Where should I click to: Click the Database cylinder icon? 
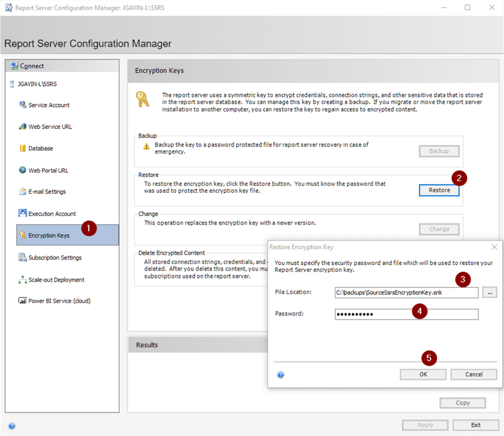tap(23, 149)
